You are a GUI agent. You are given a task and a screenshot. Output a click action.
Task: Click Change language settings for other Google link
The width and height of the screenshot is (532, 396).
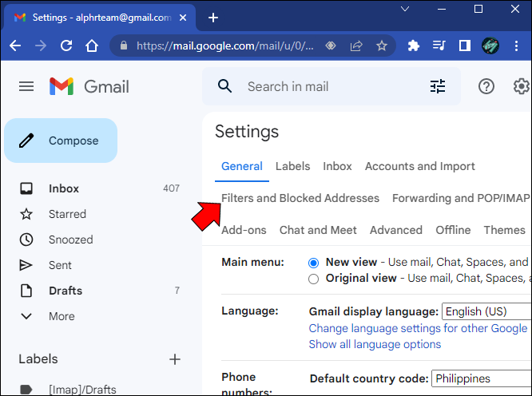418,328
